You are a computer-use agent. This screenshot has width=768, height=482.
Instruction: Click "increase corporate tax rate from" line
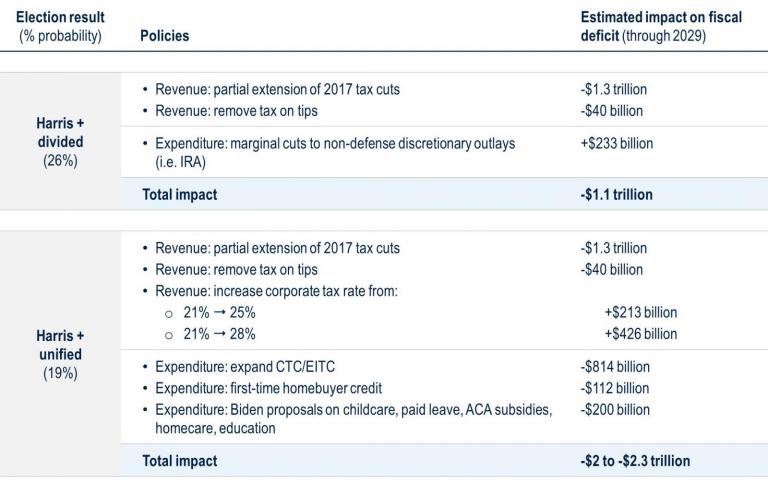[x=276, y=291]
